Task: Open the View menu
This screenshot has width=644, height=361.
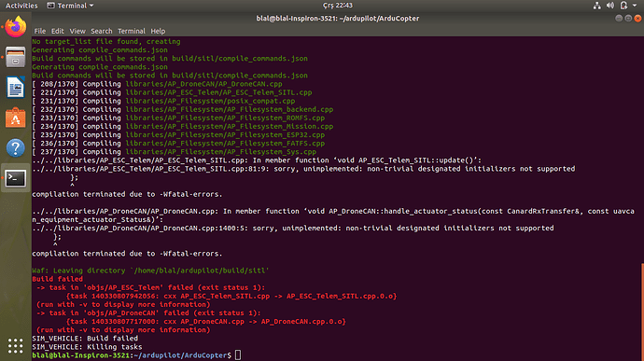Action: [x=77, y=31]
